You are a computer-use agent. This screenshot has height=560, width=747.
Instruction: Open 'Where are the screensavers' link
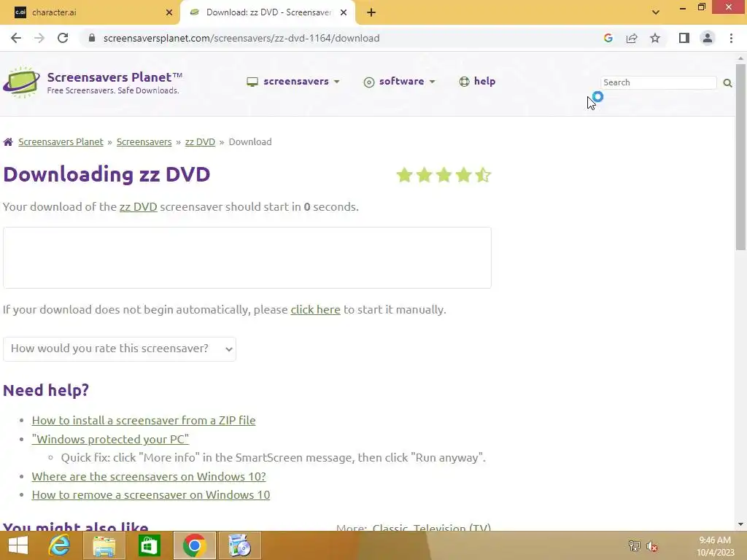pos(149,476)
